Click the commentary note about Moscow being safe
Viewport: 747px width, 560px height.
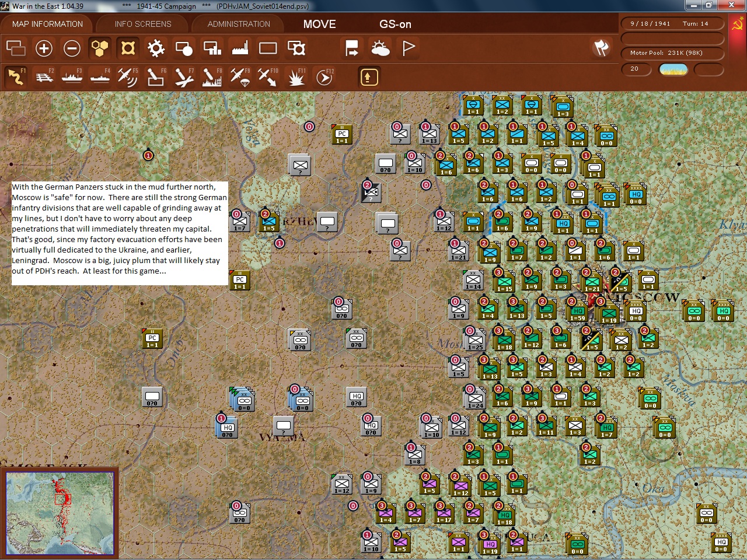119,233
